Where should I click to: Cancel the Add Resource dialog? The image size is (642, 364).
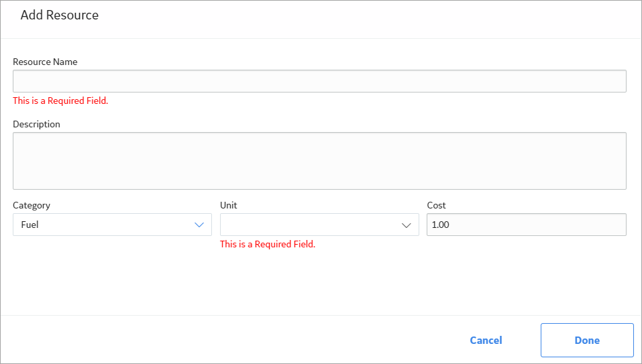[486, 341]
